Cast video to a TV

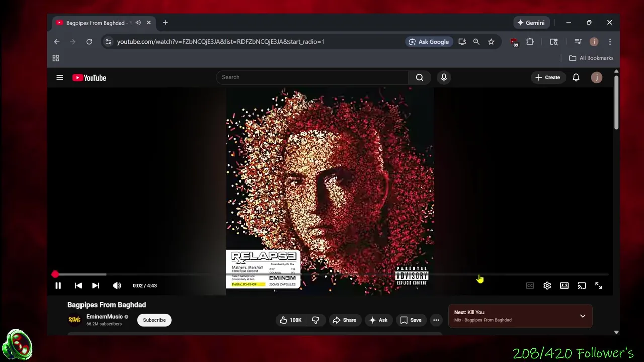click(582, 286)
